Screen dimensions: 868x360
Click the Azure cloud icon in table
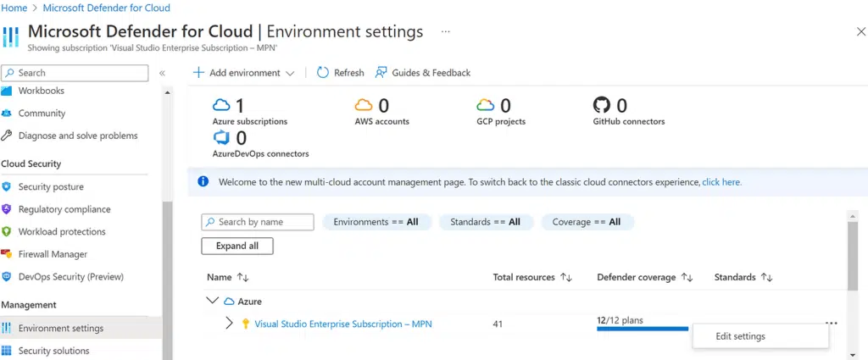pyautogui.click(x=229, y=302)
